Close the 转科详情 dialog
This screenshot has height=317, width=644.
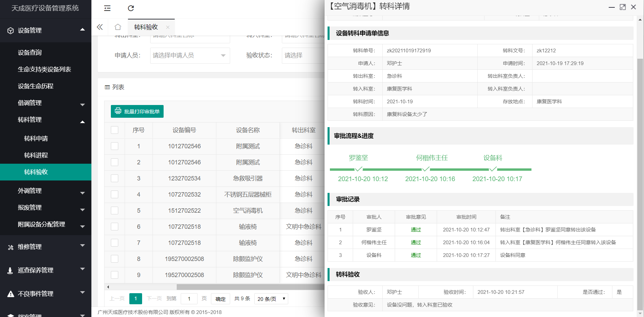[x=634, y=7]
